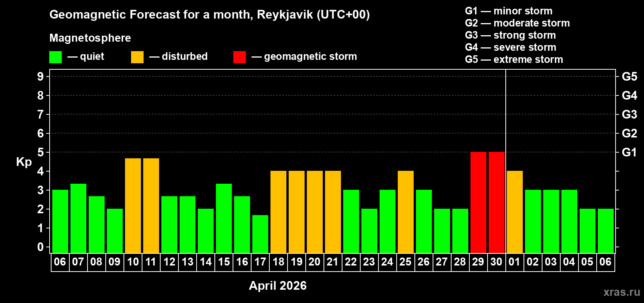Click the date label 01 on axis

pos(514,262)
